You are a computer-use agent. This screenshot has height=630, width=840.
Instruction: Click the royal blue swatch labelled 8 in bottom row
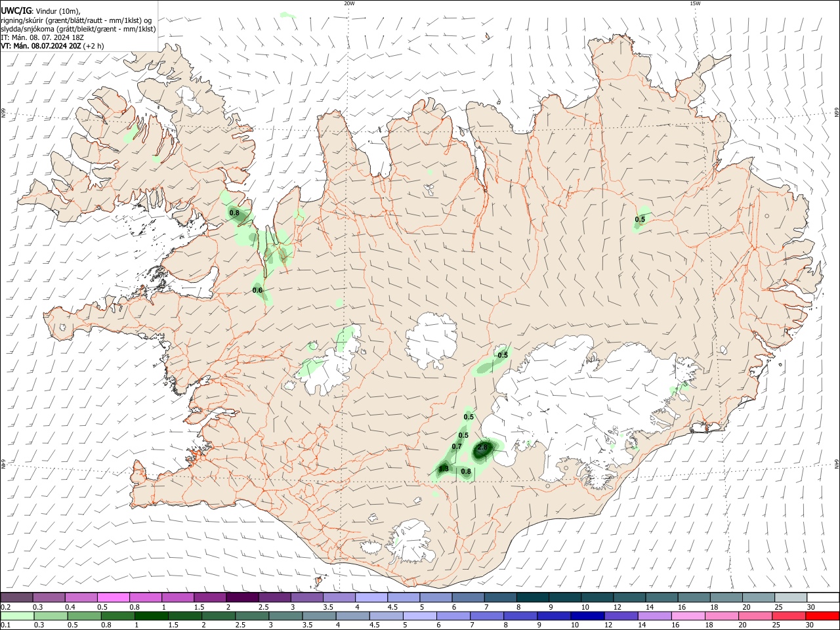[520, 616]
